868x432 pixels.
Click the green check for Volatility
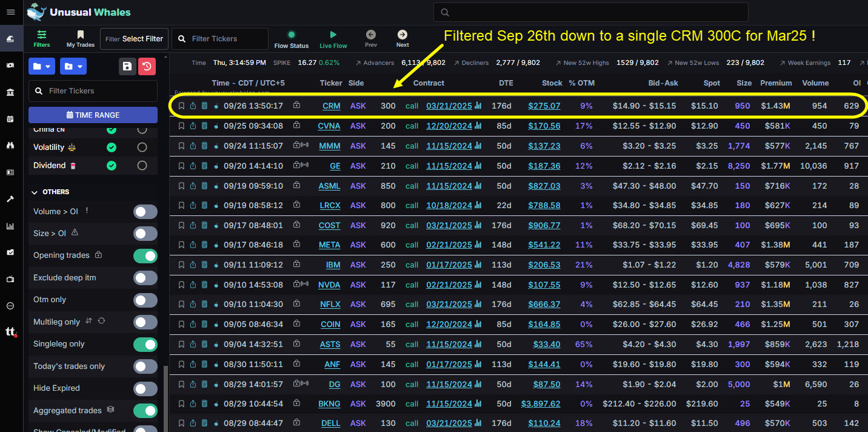tap(112, 147)
